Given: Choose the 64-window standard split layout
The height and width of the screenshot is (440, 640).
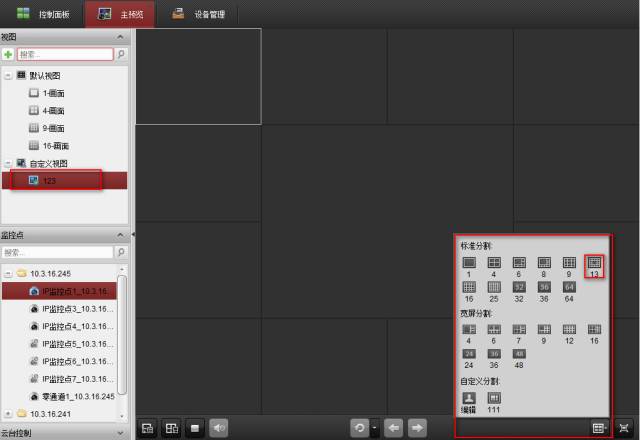Looking at the screenshot, I should click(x=569, y=286).
